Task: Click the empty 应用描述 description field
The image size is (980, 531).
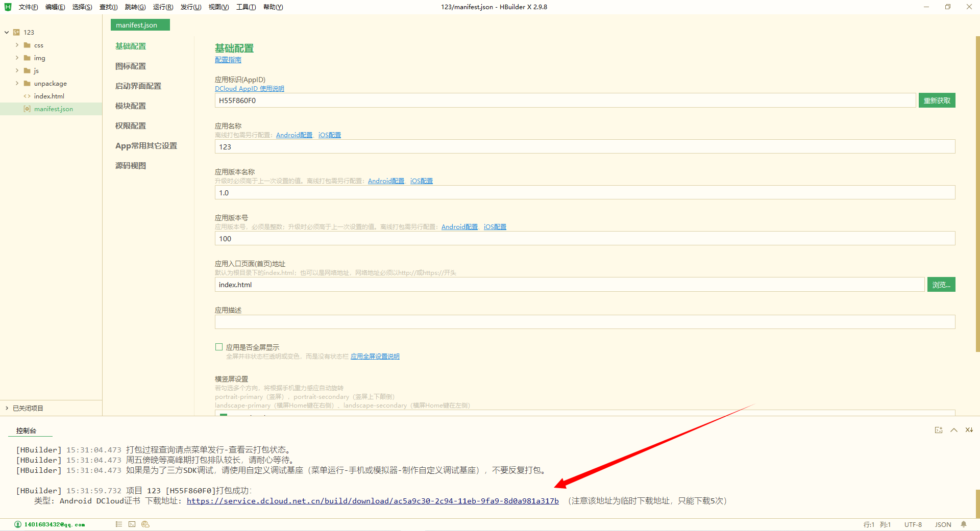Action: pyautogui.click(x=585, y=322)
